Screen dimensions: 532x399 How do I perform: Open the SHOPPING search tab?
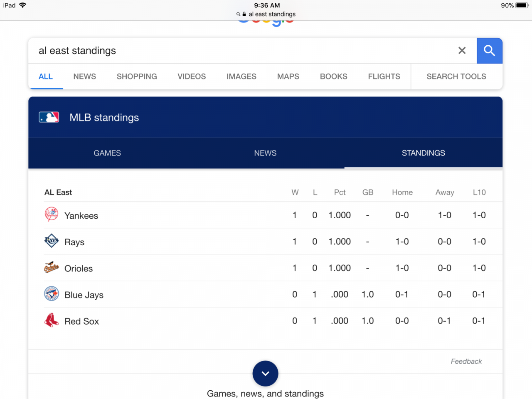[137, 76]
